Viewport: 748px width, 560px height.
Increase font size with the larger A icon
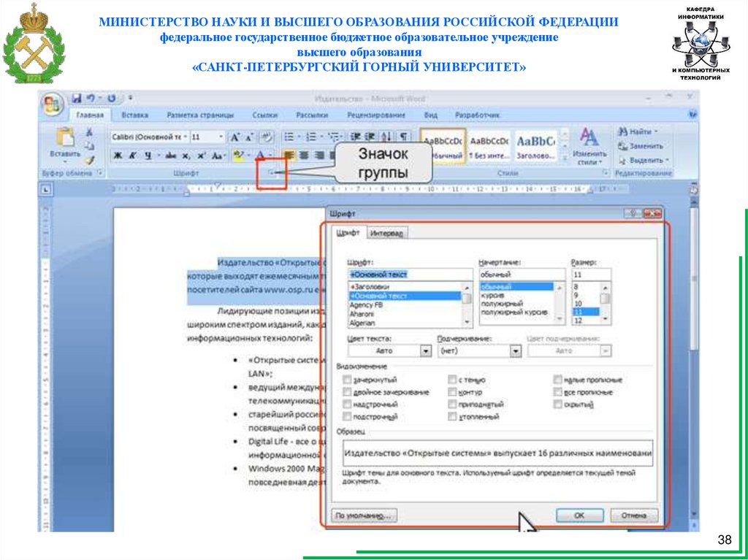(234, 137)
